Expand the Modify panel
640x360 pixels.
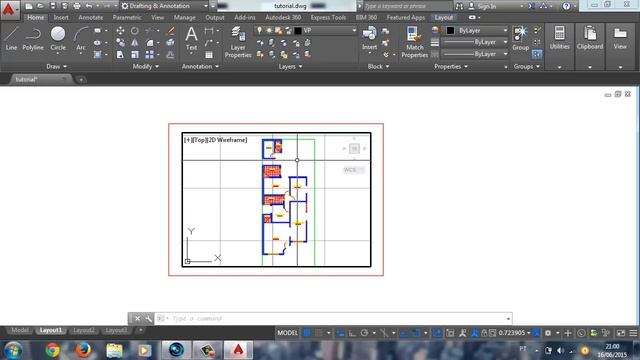[x=146, y=67]
